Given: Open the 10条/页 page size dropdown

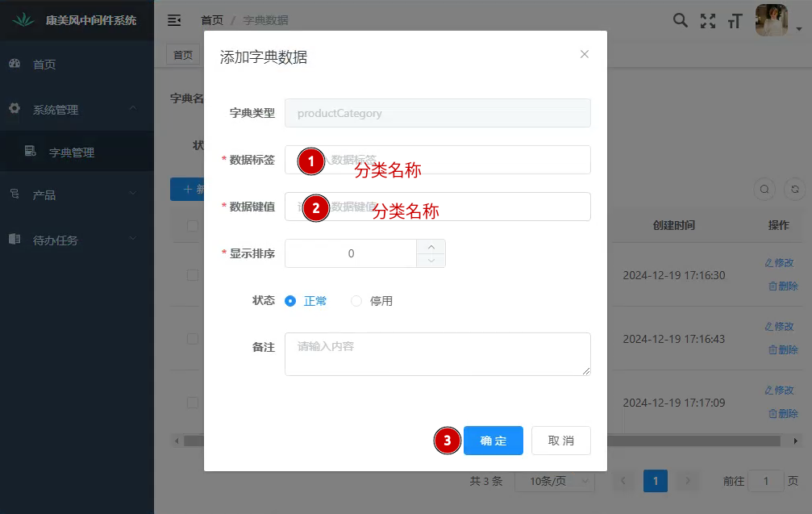Looking at the screenshot, I should point(554,481).
